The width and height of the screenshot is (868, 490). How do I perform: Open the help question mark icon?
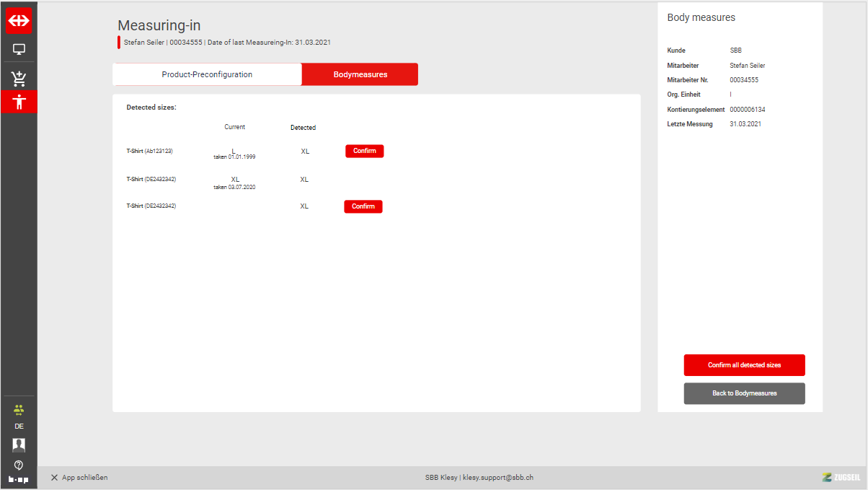pos(19,464)
